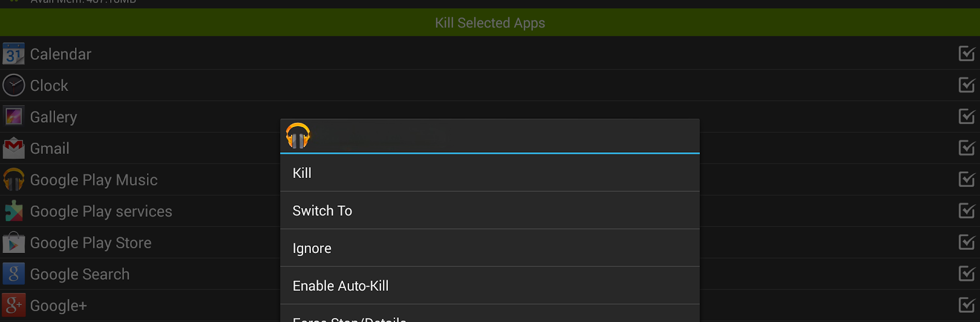Toggle the Gmail row checkbox
Viewport: 980px width, 322px height.
[x=967, y=148]
